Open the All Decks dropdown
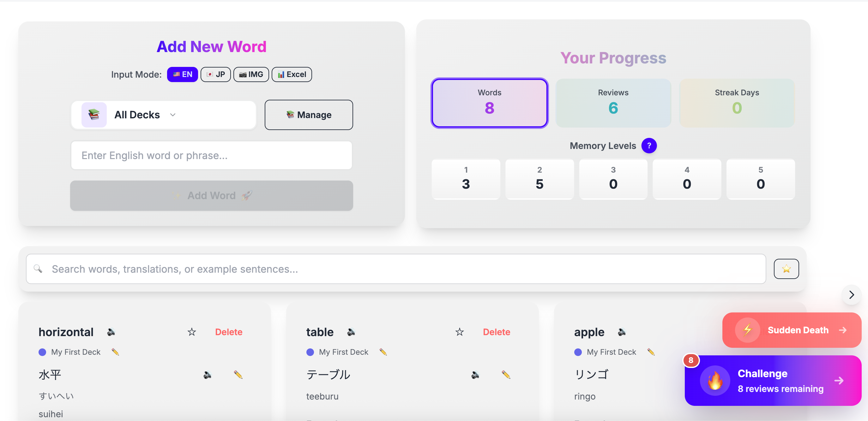The height and width of the screenshot is (421, 868). click(164, 115)
